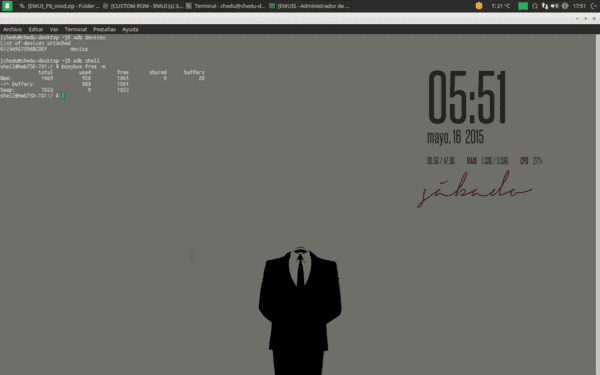Open the green applications menu icon
600x375 pixels.
7,6
